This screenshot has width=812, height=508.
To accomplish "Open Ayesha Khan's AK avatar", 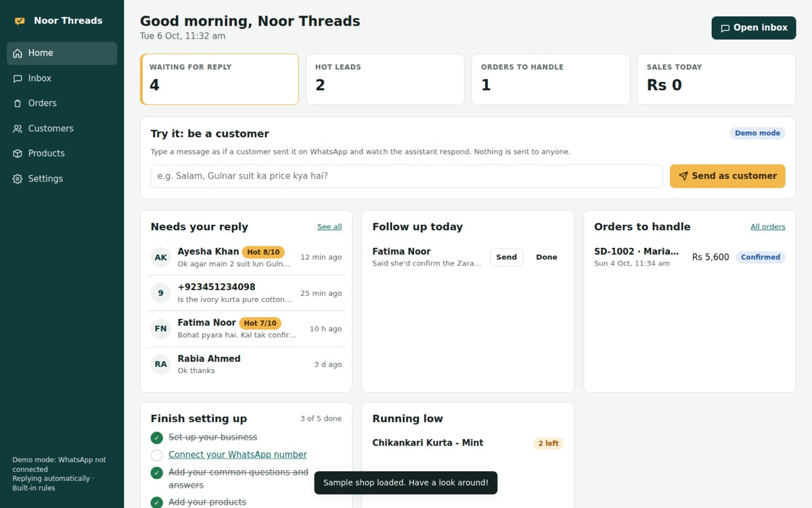I will tap(160, 257).
